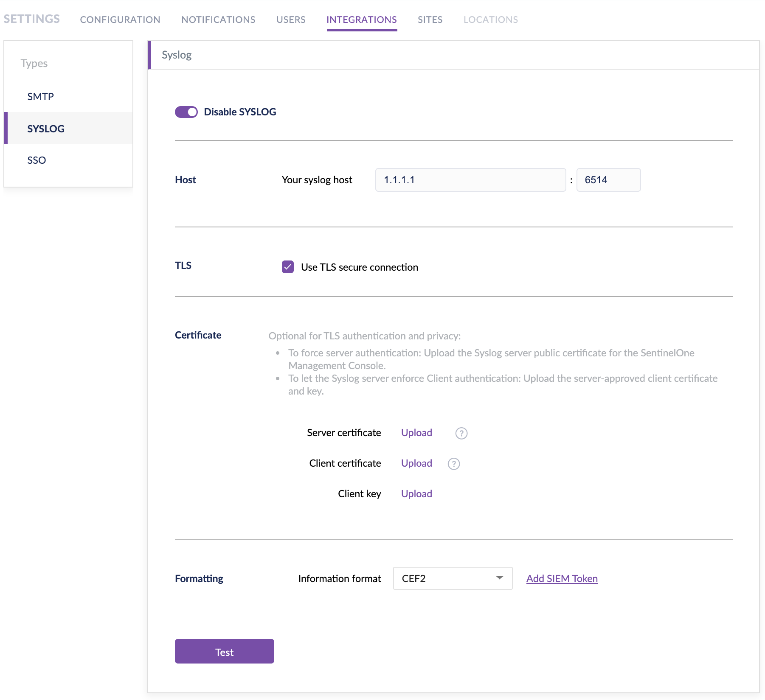
Task: Expand the Information format CEF2 dropdown
Action: (x=453, y=578)
